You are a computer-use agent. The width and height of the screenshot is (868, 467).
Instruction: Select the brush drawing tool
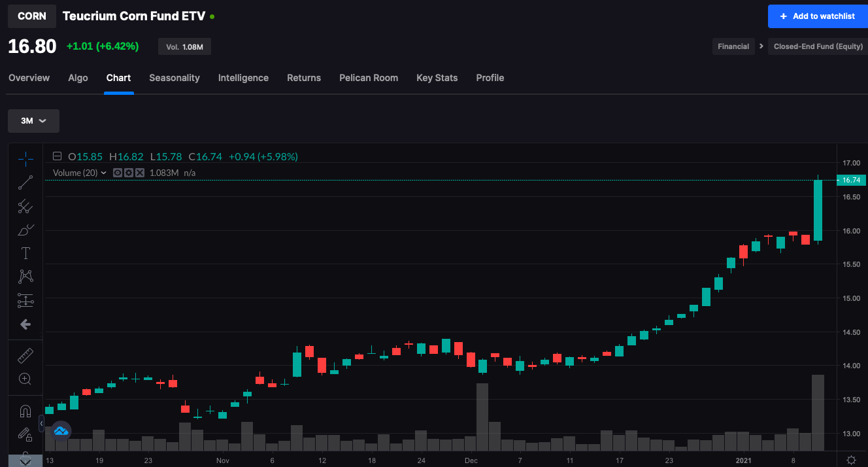click(x=25, y=230)
